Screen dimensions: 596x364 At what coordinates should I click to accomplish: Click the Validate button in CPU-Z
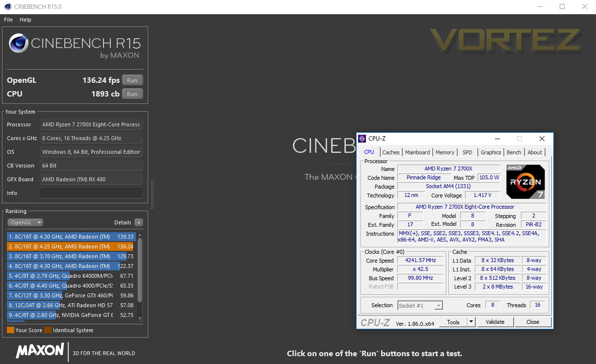click(495, 322)
